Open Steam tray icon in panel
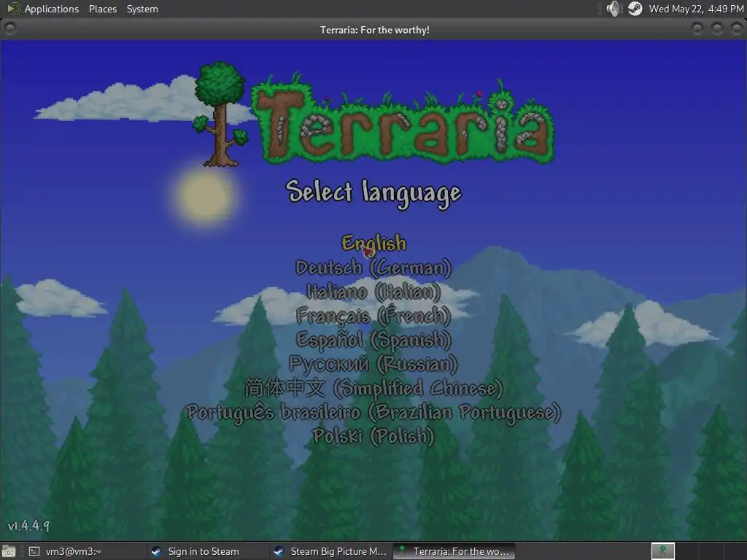 tap(635, 9)
